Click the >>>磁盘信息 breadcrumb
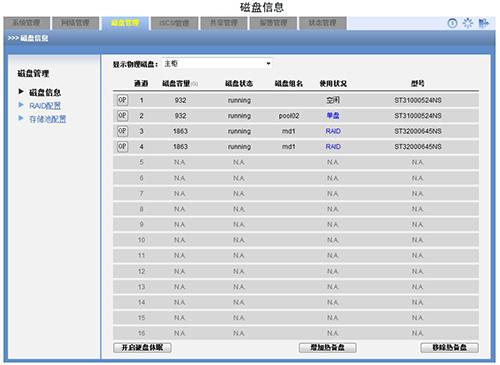This screenshot has width=500, height=365. [x=28, y=38]
